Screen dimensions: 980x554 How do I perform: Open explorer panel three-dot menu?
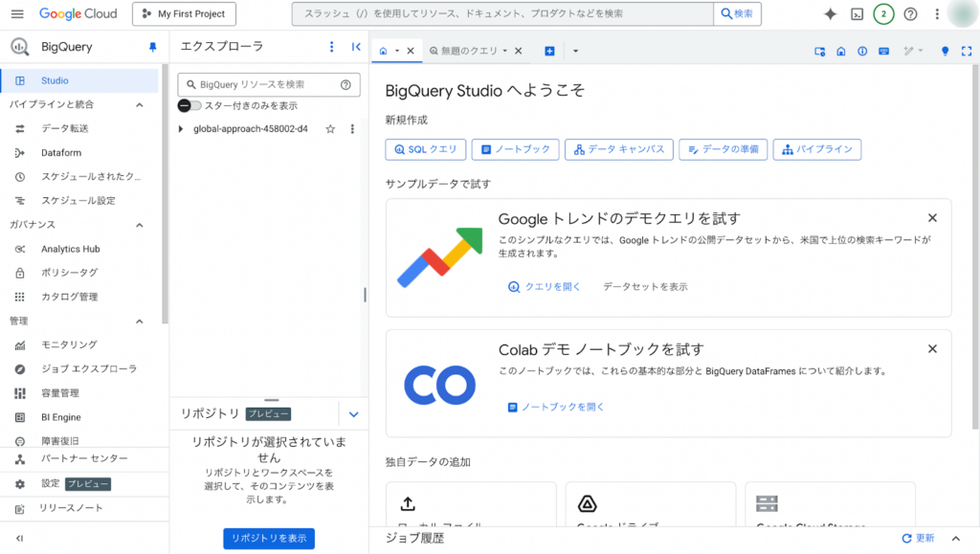332,47
